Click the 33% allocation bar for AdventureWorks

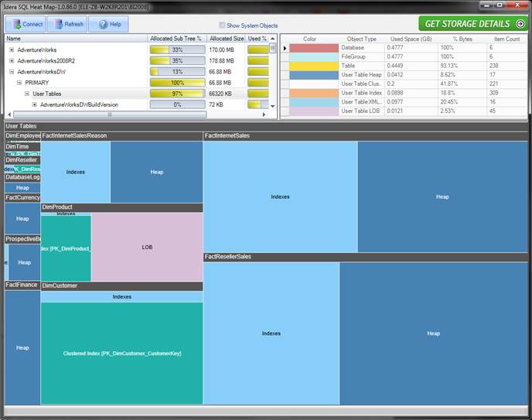click(177, 50)
